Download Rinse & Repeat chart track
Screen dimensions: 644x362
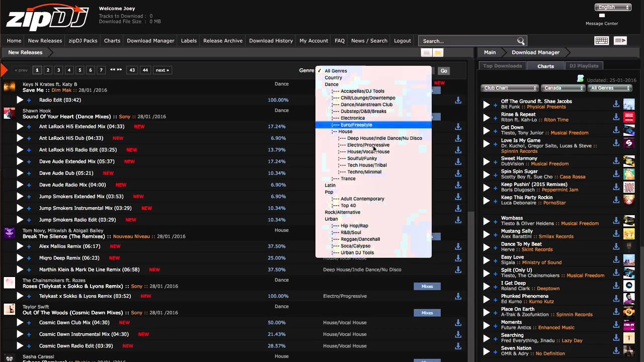click(x=616, y=117)
